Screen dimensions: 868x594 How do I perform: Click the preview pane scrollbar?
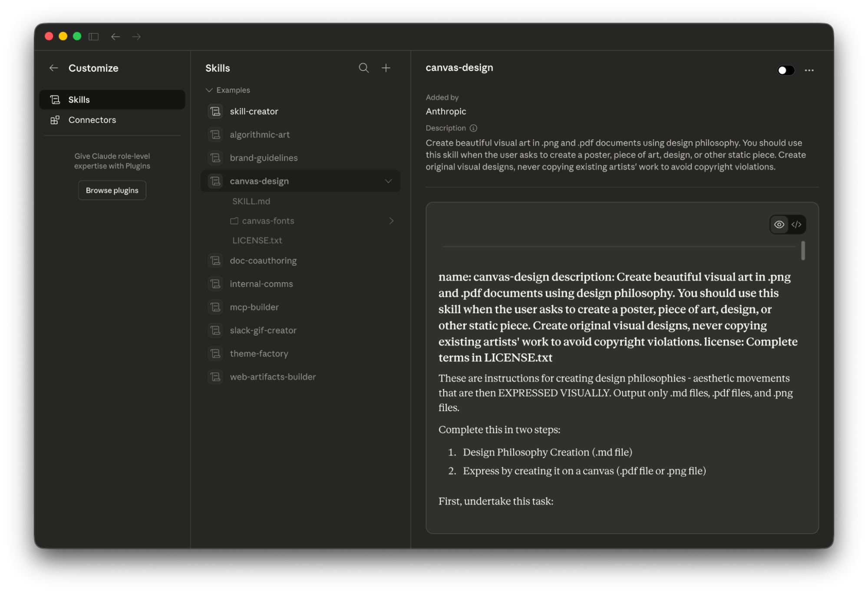tap(803, 251)
